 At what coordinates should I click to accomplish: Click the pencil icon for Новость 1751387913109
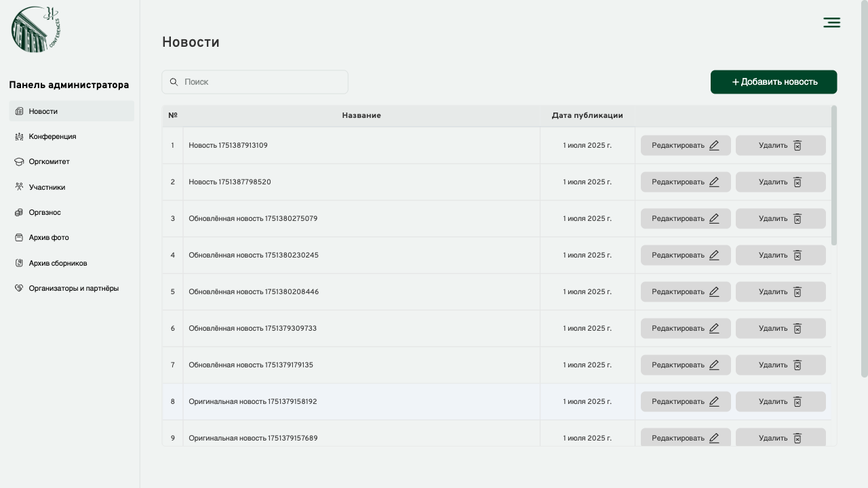714,146
